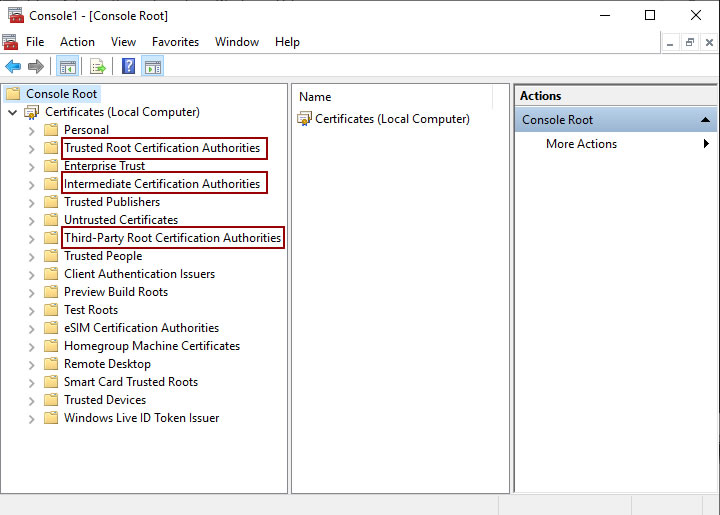Collapse the Console Root actions section
Viewport: 720px width, 515px height.
(706, 120)
